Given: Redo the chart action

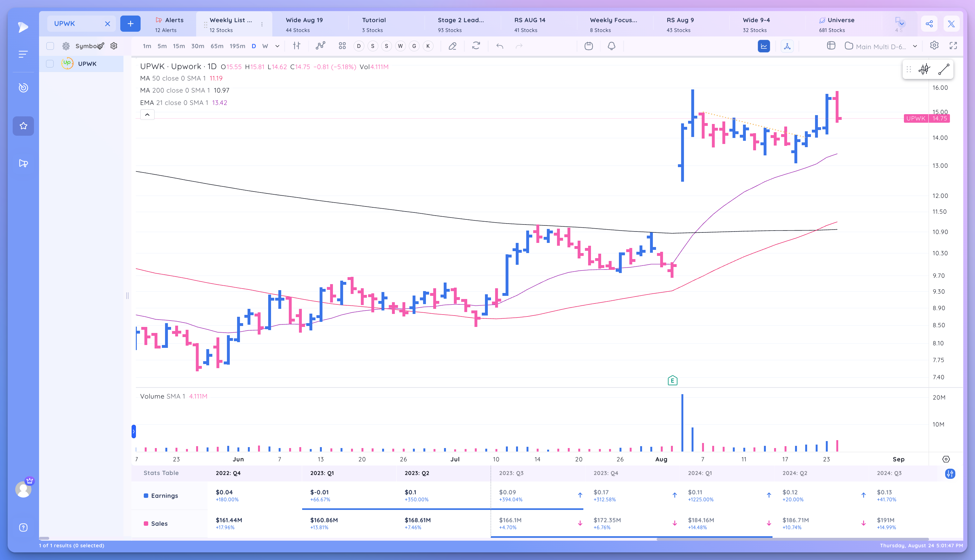Looking at the screenshot, I should pyautogui.click(x=519, y=46).
